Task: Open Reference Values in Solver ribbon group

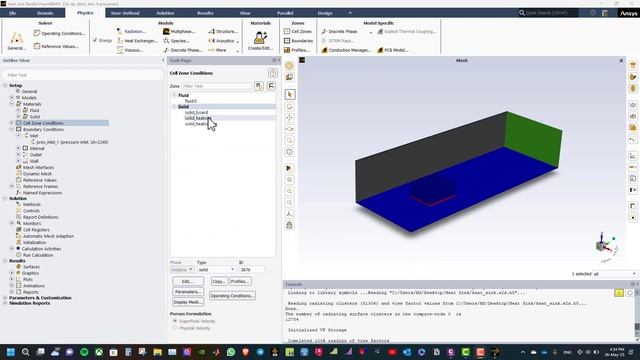Action: [56, 46]
